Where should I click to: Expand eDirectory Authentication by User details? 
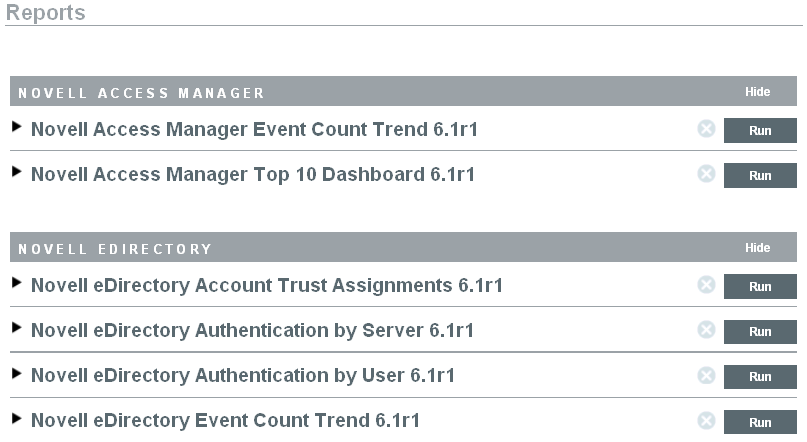[16, 374]
